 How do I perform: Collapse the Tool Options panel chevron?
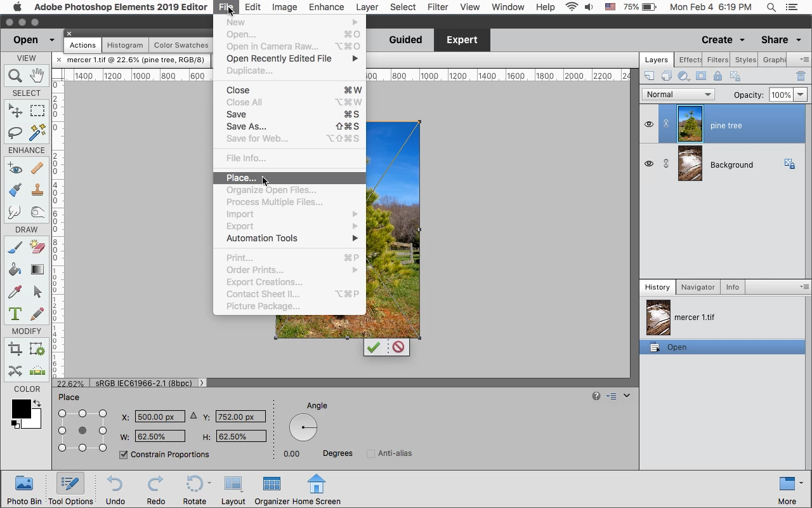627,396
